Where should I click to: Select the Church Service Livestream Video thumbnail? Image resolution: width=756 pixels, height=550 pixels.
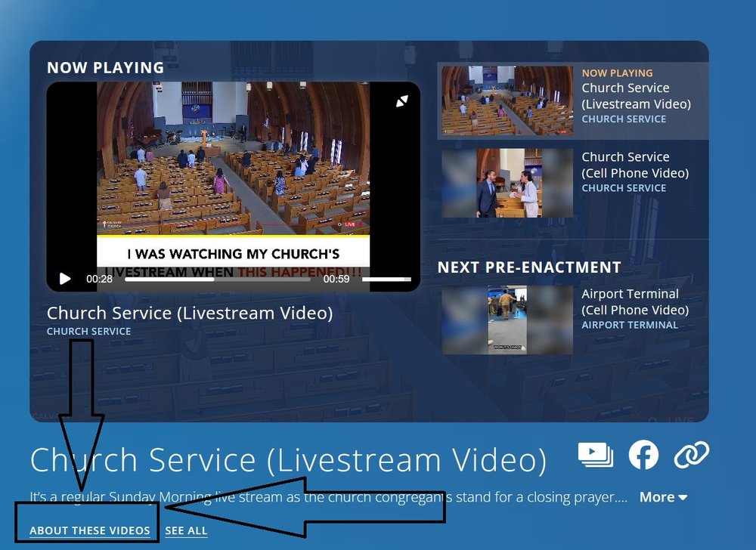click(x=507, y=100)
